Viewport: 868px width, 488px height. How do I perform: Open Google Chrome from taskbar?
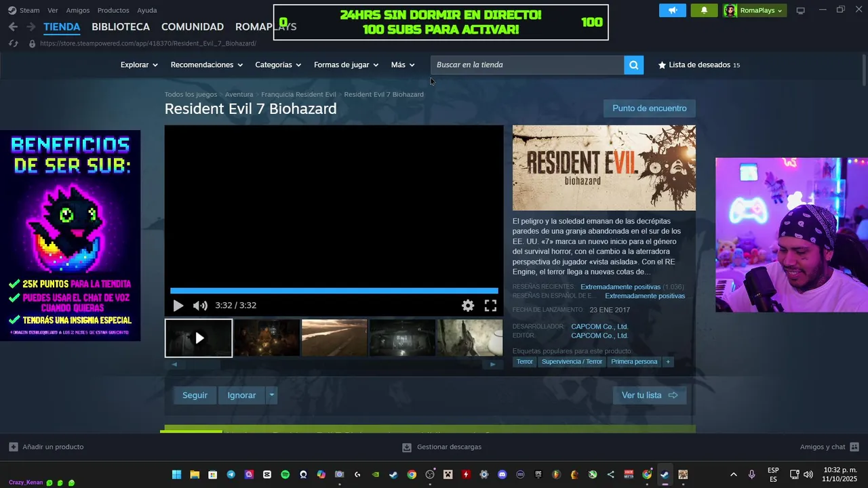click(412, 474)
